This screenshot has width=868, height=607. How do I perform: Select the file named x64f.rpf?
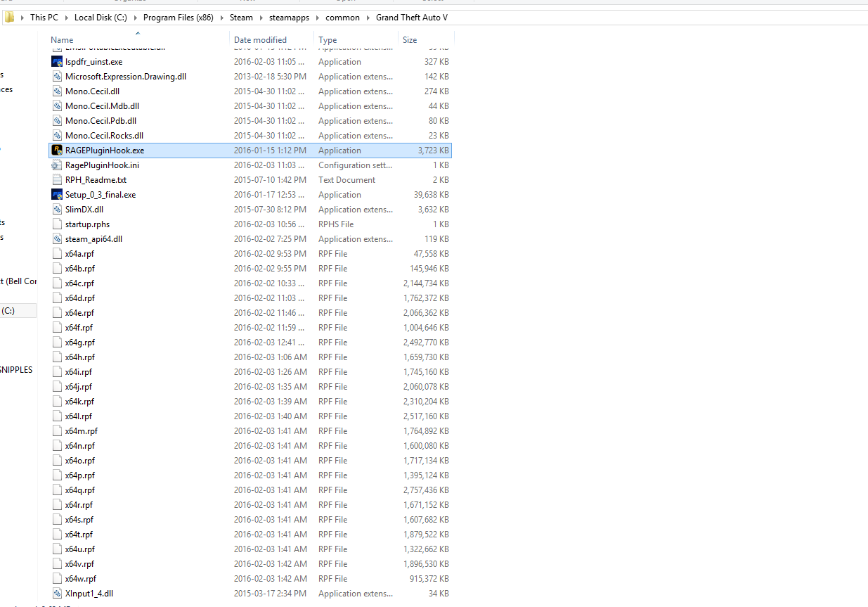click(x=79, y=328)
